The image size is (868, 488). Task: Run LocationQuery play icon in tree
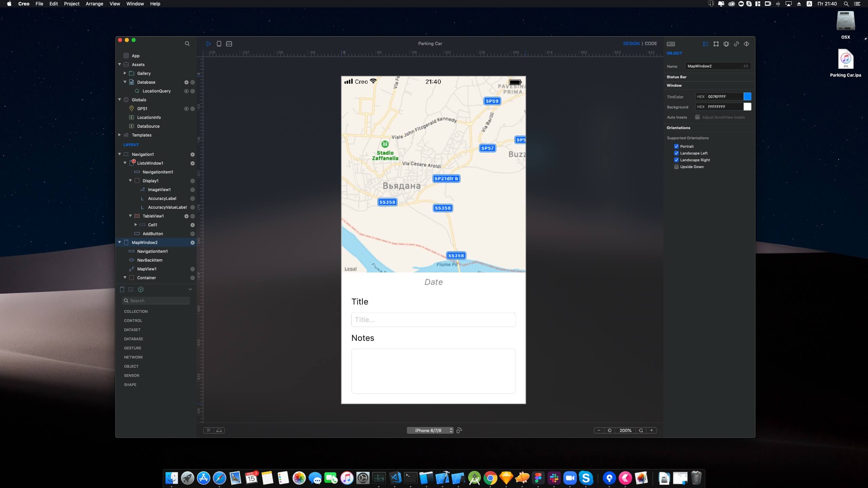[186, 91]
